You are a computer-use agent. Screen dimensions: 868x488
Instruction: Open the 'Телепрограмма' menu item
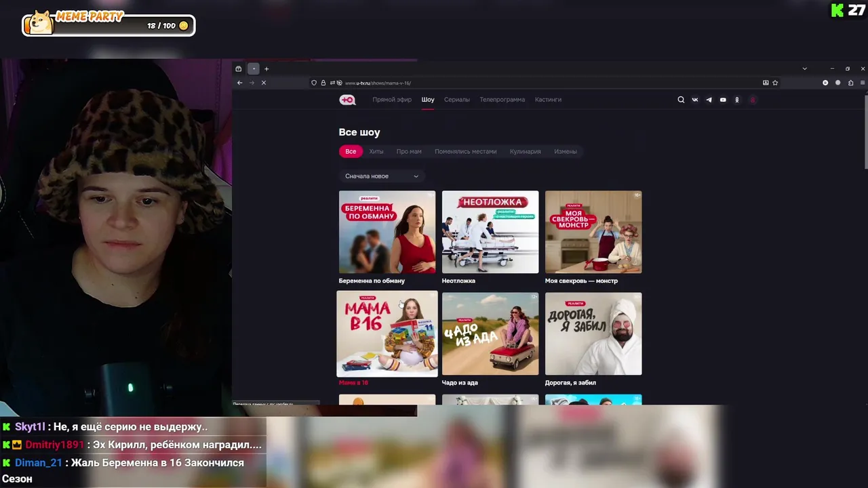tap(502, 100)
